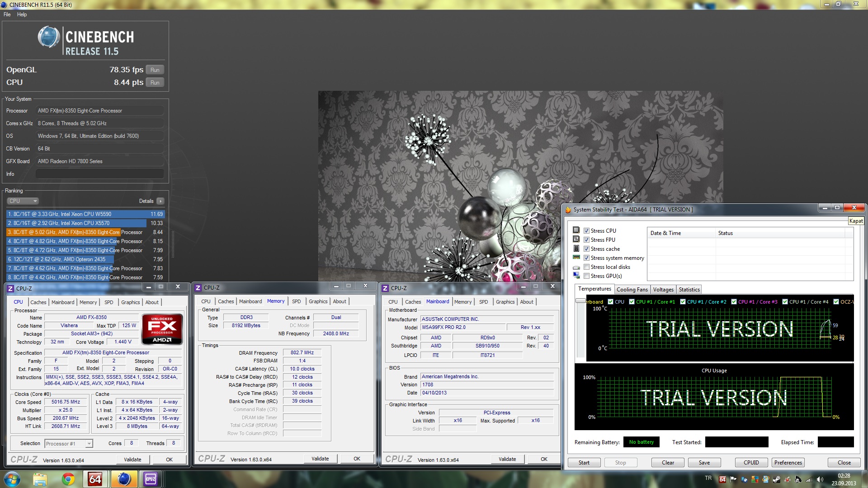Open SPD tab in the Memory CPU-Z window
Screen dimensions: 868x488
(296, 301)
